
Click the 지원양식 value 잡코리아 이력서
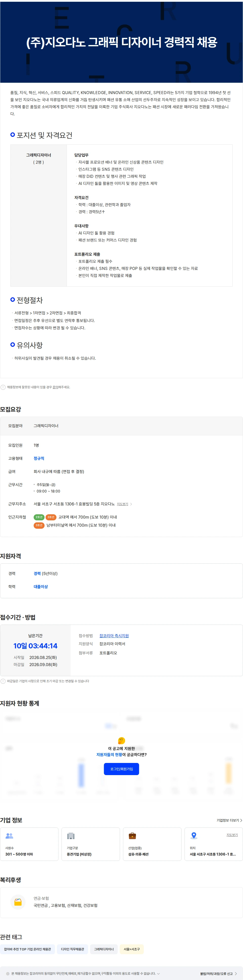click(112, 644)
